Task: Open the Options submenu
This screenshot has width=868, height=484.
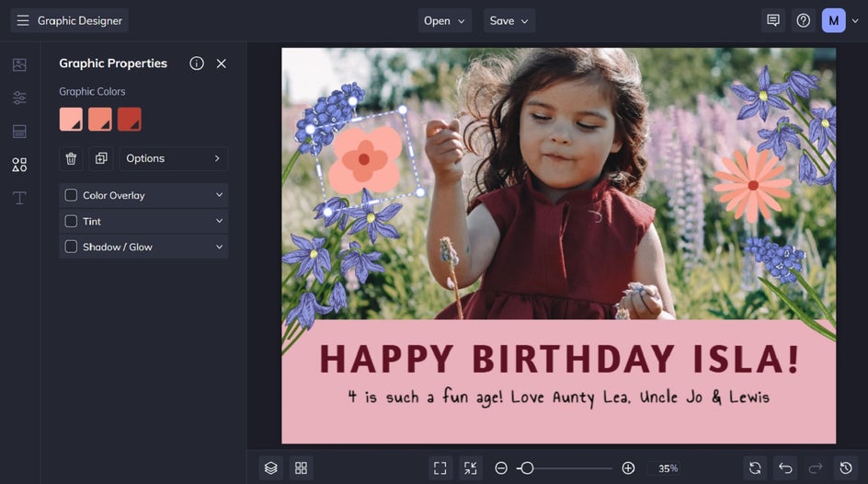Action: click(x=173, y=158)
